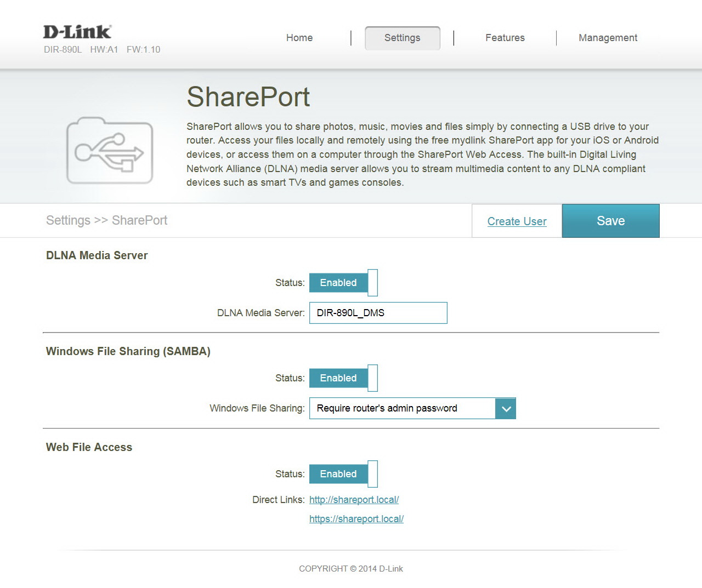Image resolution: width=702 pixels, height=588 pixels.
Task: Click the SharePort USB drive icon
Action: point(110,150)
